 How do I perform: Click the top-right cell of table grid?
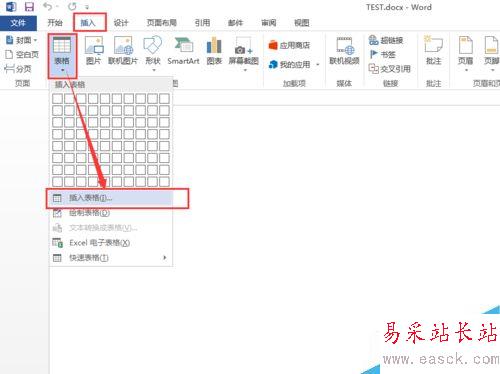coord(164,98)
